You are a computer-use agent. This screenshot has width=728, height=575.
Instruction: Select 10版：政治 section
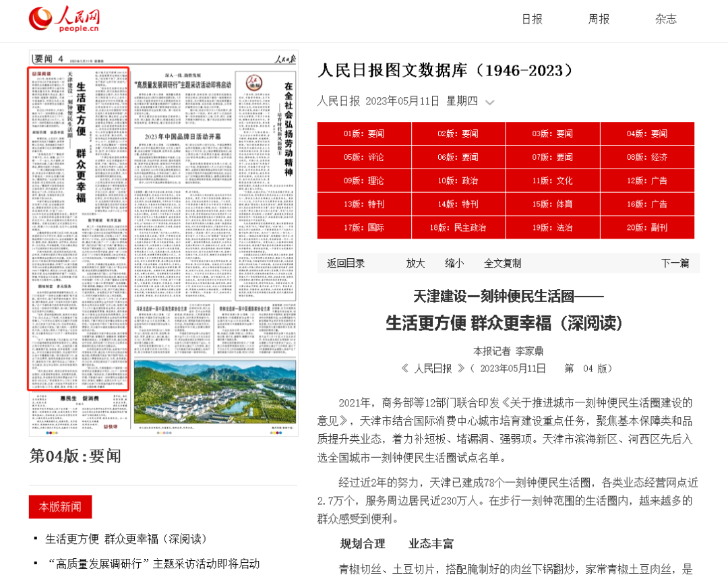(458, 181)
